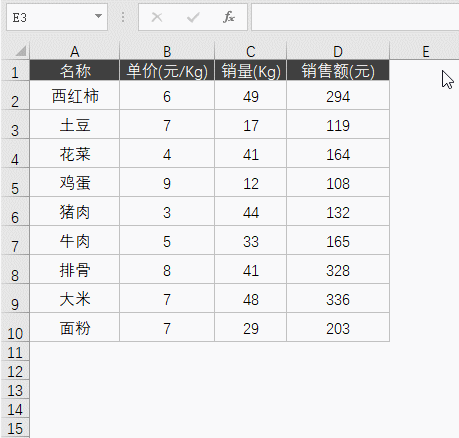Click the header cell 名称

75,70
